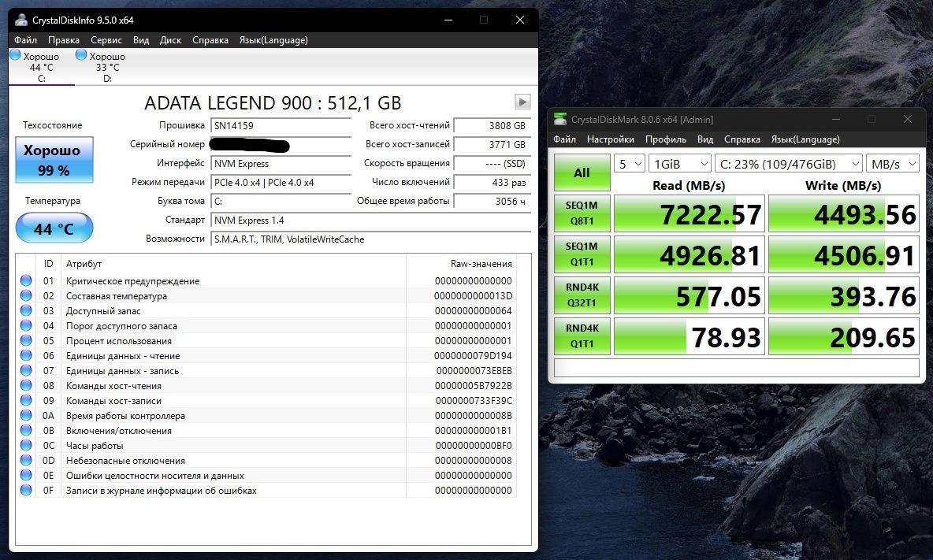Open Язык(Language) menu in CrystalDiskMark
This screenshot has width=933, height=560.
click(805, 139)
